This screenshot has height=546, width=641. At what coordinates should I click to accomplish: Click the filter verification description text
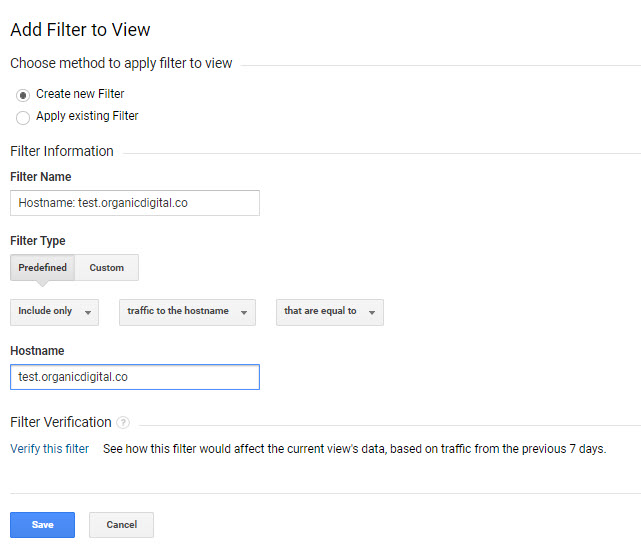tap(354, 449)
